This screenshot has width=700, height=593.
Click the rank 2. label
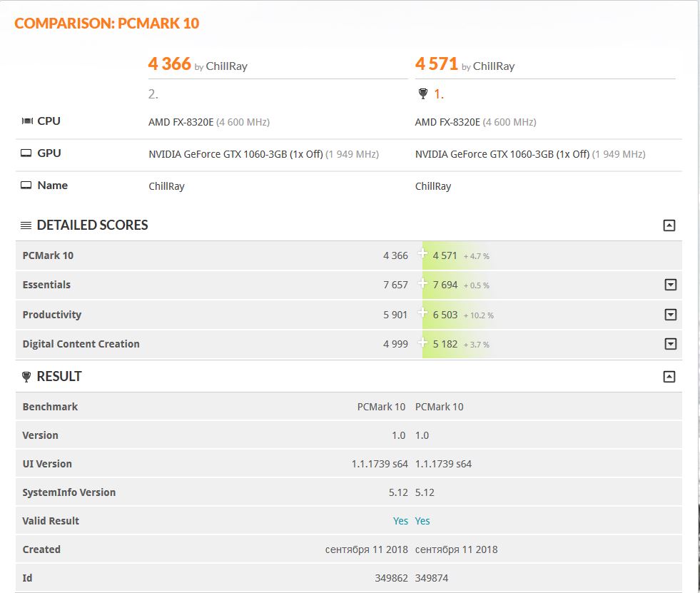point(153,94)
